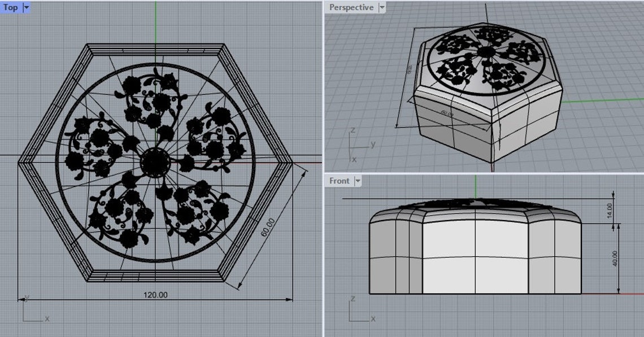
Task: Activate the Perspective viewport label
Action: click(351, 7)
